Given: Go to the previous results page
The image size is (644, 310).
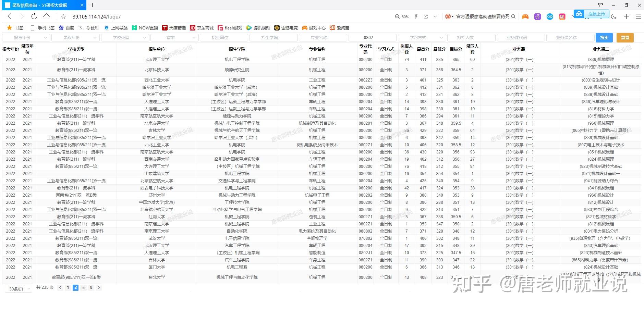Looking at the screenshot, I should pyautogui.click(x=60, y=288).
